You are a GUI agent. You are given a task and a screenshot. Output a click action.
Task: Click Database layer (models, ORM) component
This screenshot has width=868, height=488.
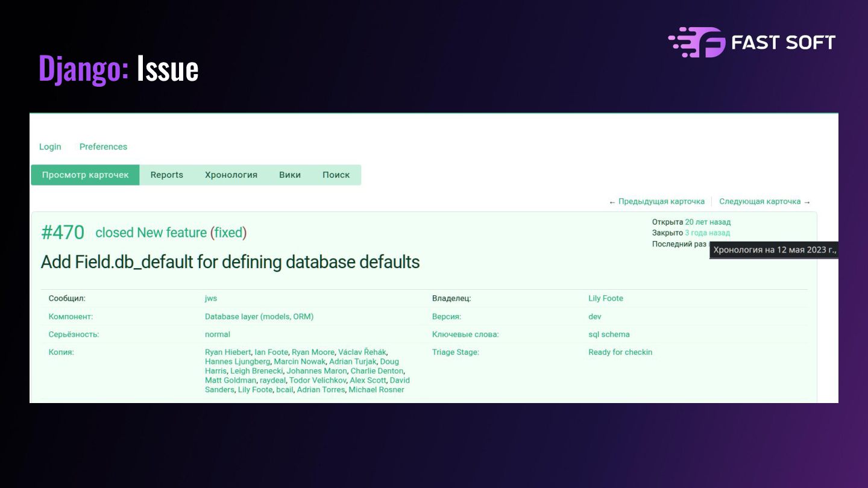pos(259,316)
